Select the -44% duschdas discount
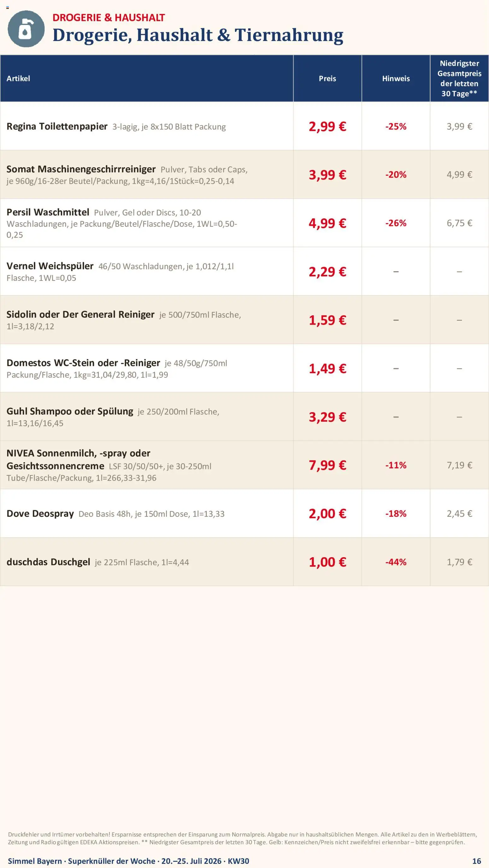The image size is (489, 868). pos(396,562)
